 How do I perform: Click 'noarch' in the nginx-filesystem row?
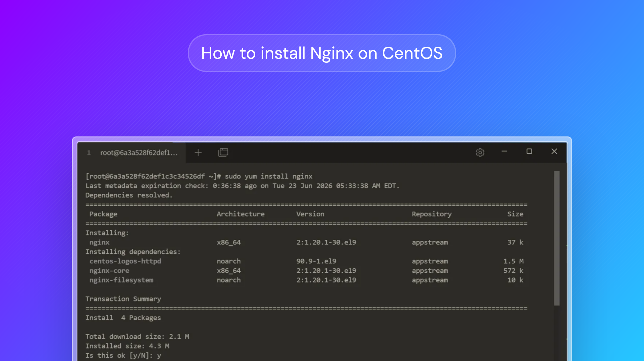tap(229, 280)
